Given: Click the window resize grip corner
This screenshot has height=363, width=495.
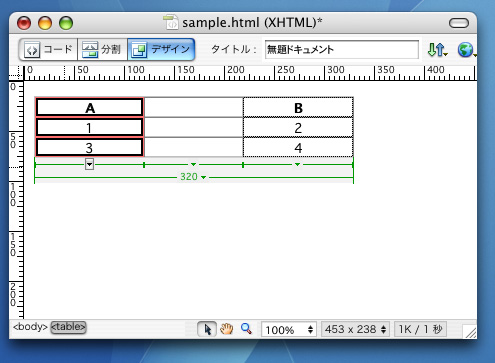Looking at the screenshot, I should coord(470,332).
